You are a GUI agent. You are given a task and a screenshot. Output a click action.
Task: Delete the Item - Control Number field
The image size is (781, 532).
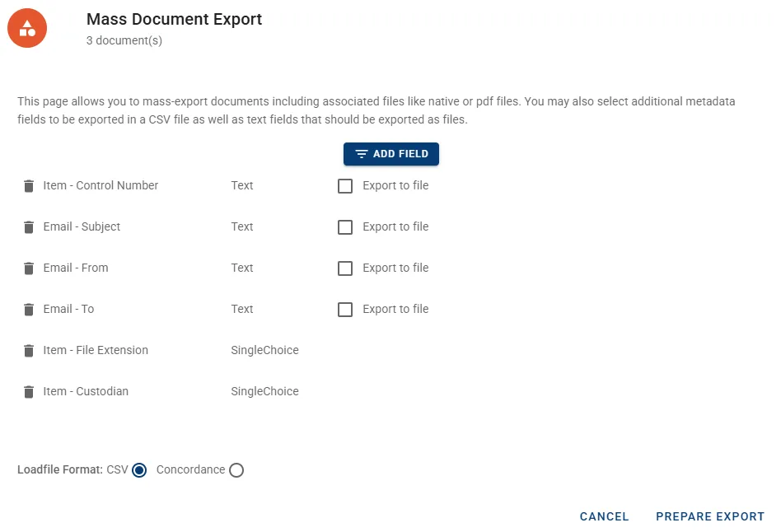(x=29, y=186)
